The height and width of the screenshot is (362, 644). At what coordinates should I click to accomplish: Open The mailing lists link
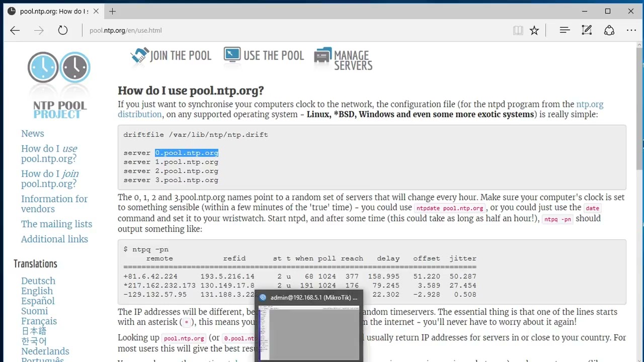pyautogui.click(x=57, y=224)
